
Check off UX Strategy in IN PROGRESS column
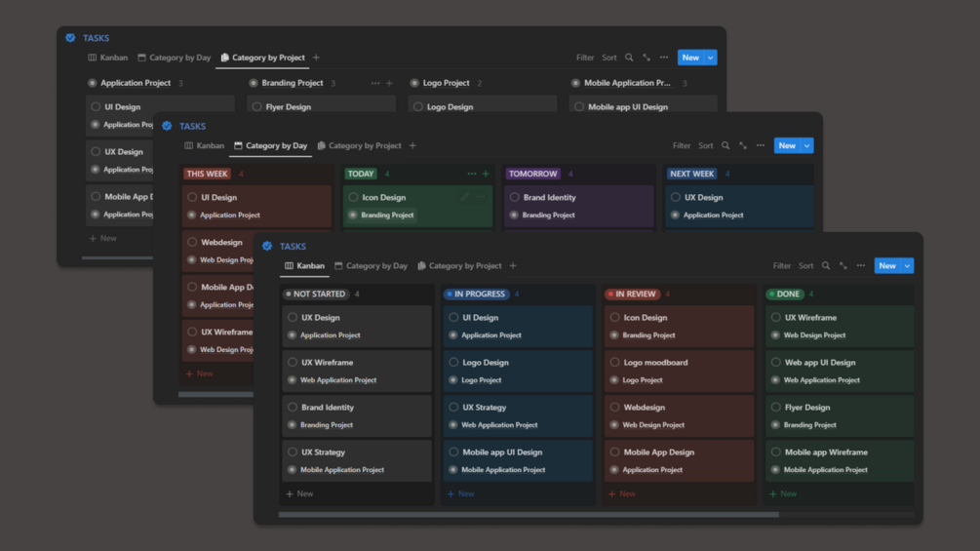[453, 408]
